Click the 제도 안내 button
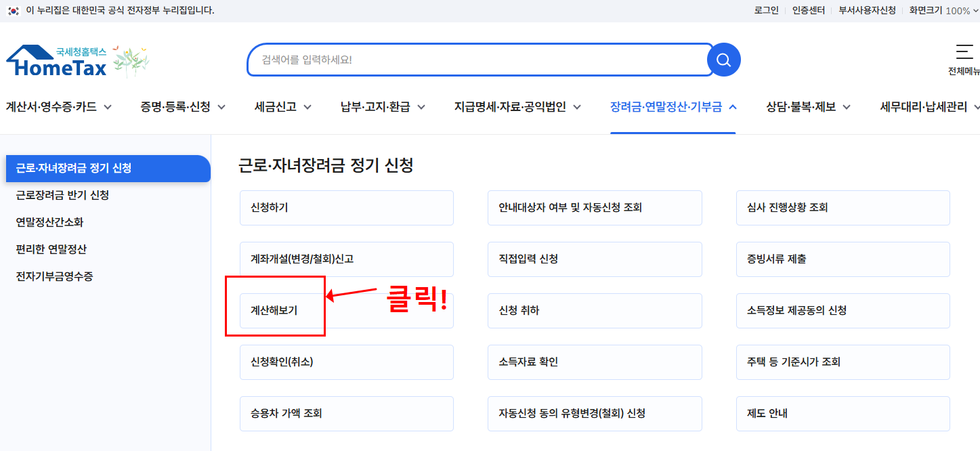Screen dimensions: 980x451 (843, 413)
